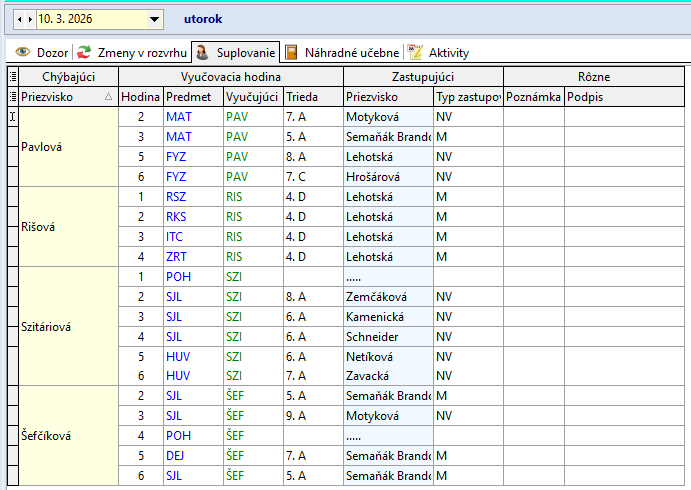Open the Dozor tab
Viewport: 691px width, 490px height.
44,52
